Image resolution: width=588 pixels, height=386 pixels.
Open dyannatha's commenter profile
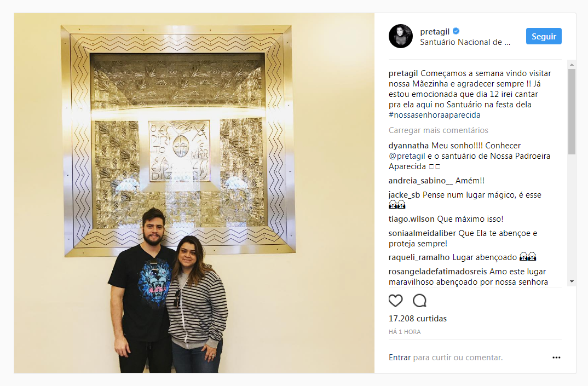(408, 146)
